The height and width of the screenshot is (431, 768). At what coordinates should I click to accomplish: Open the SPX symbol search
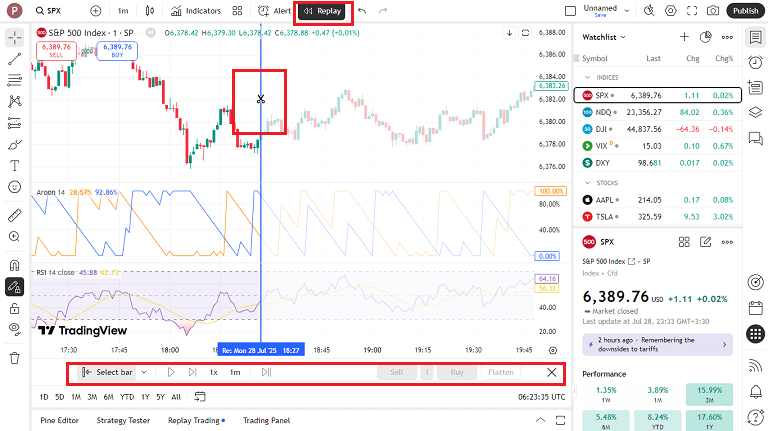[x=48, y=11]
